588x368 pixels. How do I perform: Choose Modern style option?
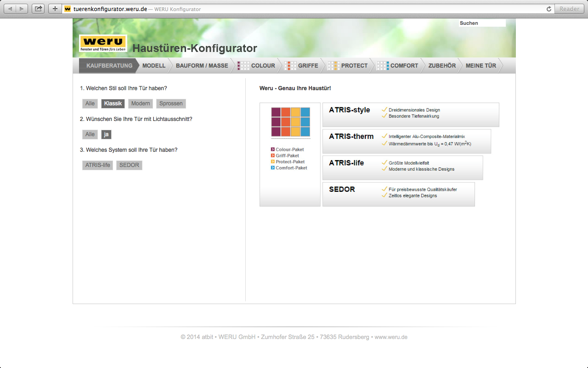[141, 103]
